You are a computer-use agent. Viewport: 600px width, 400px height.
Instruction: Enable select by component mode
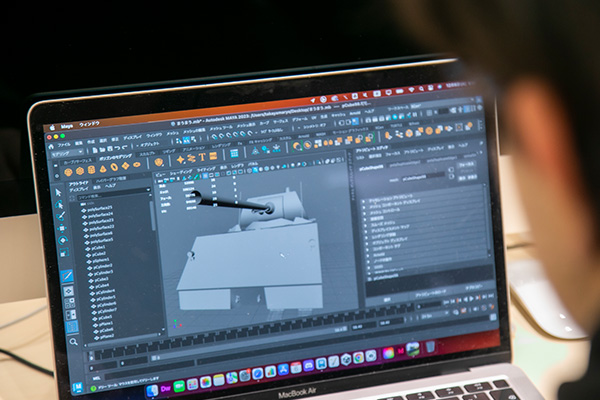click(x=193, y=139)
